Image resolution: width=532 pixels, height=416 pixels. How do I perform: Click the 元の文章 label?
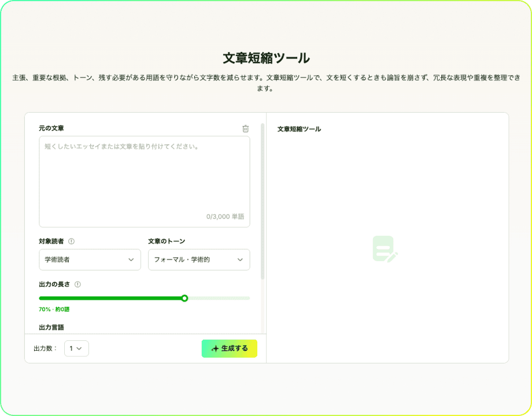point(51,128)
